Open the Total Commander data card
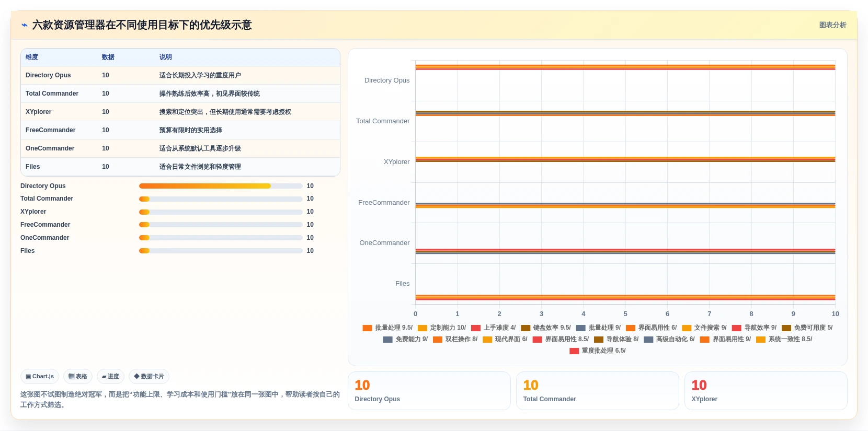Image resolution: width=868 pixels, height=431 pixels. pos(598,391)
